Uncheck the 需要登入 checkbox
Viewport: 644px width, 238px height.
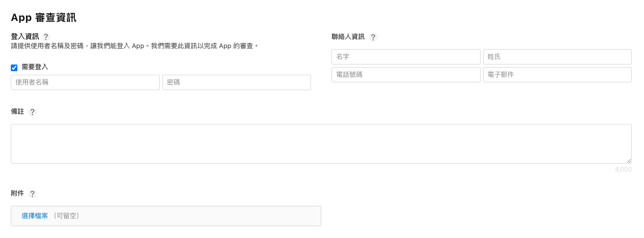point(14,68)
